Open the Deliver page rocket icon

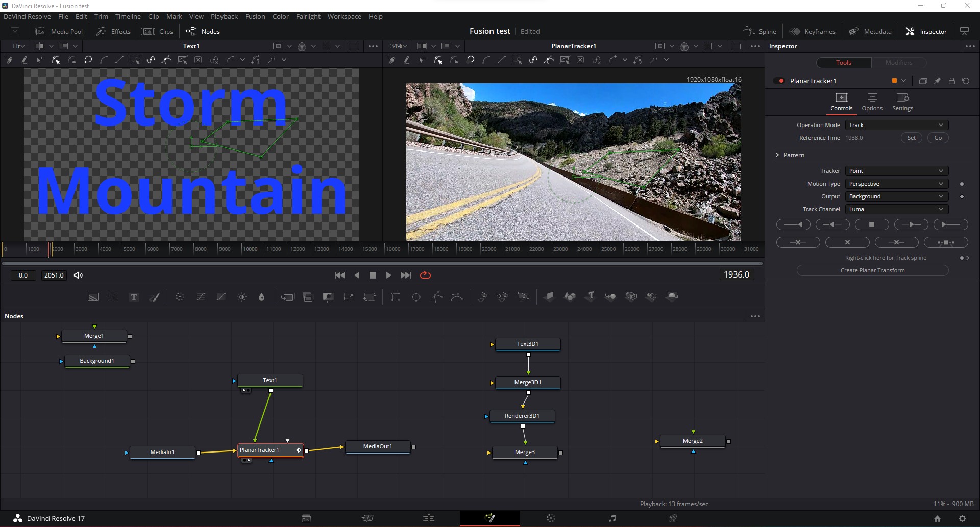tap(673, 518)
